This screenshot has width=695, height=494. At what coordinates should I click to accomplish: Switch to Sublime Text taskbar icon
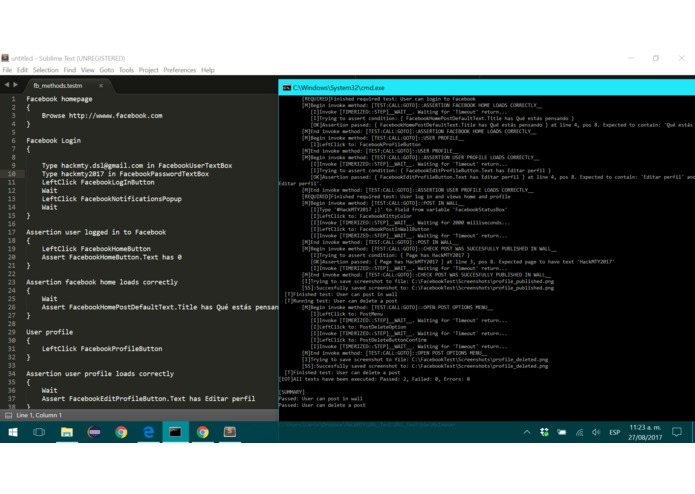click(x=230, y=432)
